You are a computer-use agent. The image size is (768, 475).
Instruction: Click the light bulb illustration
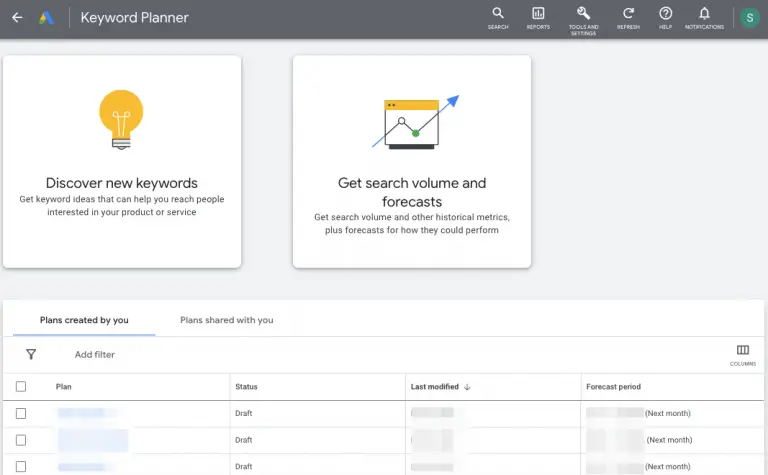121,119
